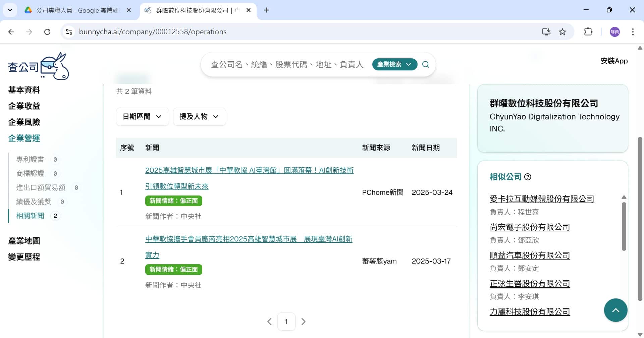The image size is (644, 338).
Task: Open 產業地圖 section in sidebar
Action: tap(24, 241)
